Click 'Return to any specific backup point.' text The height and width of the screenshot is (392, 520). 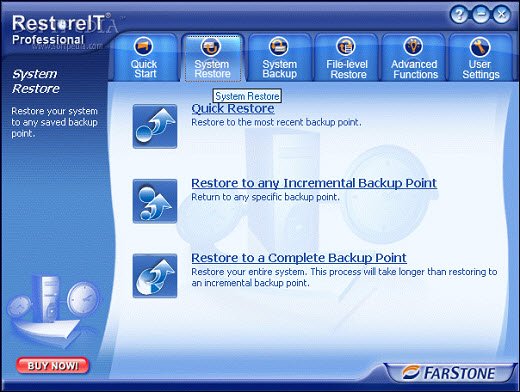pyautogui.click(x=265, y=197)
